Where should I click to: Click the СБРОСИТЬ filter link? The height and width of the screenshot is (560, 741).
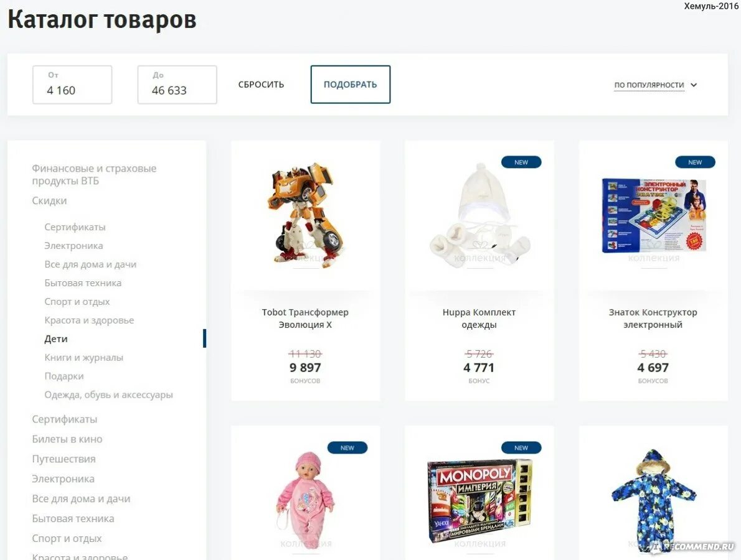261,85
